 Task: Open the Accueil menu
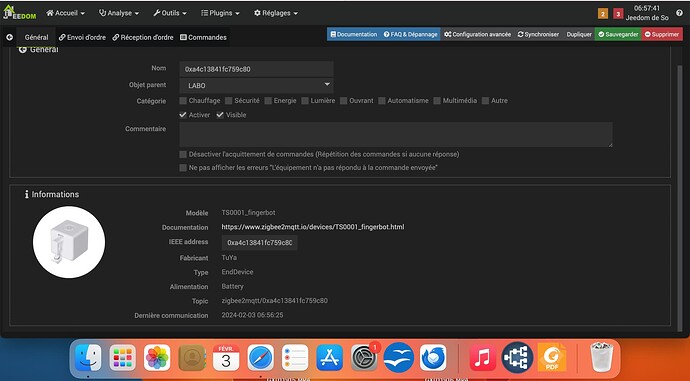click(66, 13)
